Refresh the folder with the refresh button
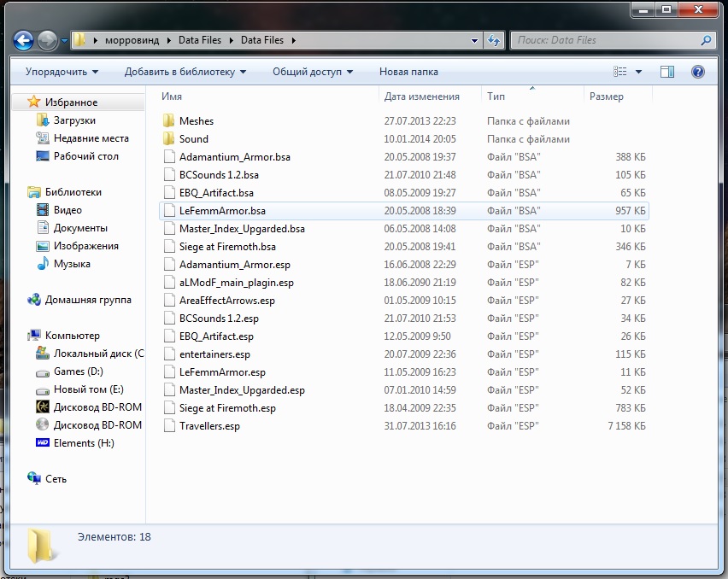728x579 pixels. pos(494,40)
